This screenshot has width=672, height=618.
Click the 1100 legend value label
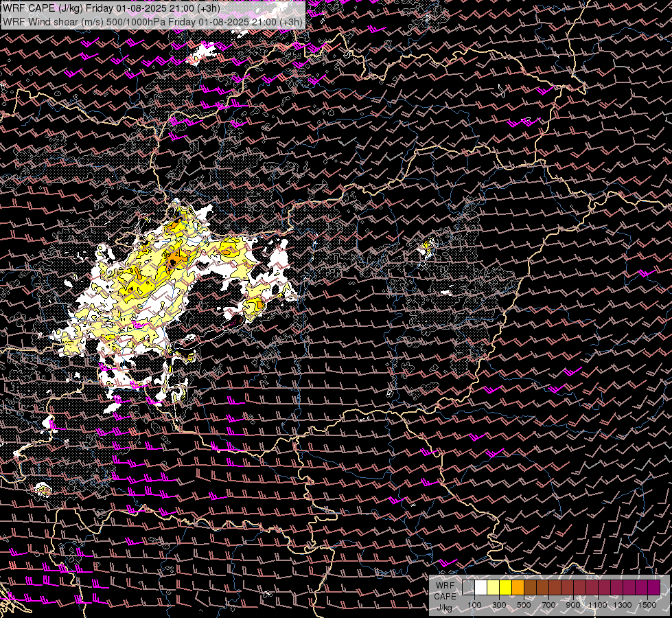(x=597, y=605)
